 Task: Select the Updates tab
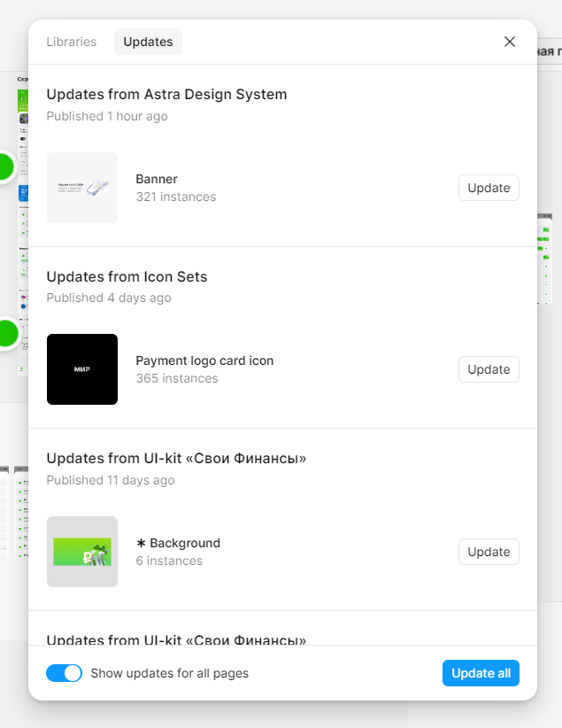[x=148, y=42]
